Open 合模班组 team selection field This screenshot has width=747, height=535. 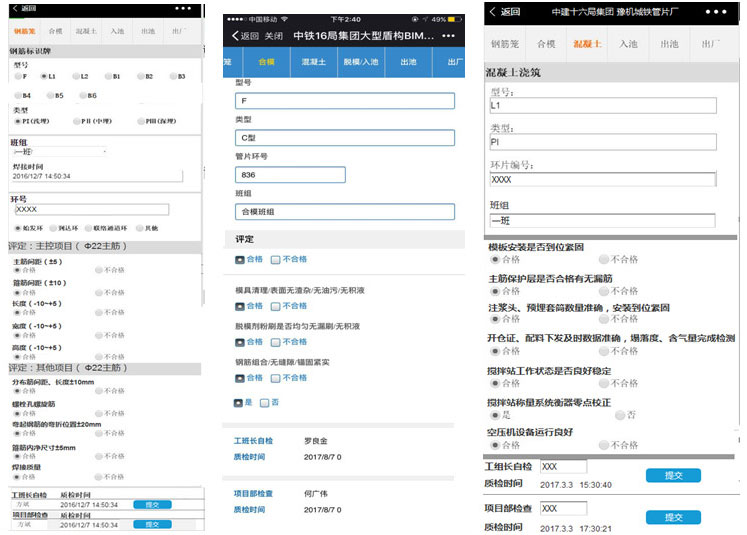pos(344,211)
